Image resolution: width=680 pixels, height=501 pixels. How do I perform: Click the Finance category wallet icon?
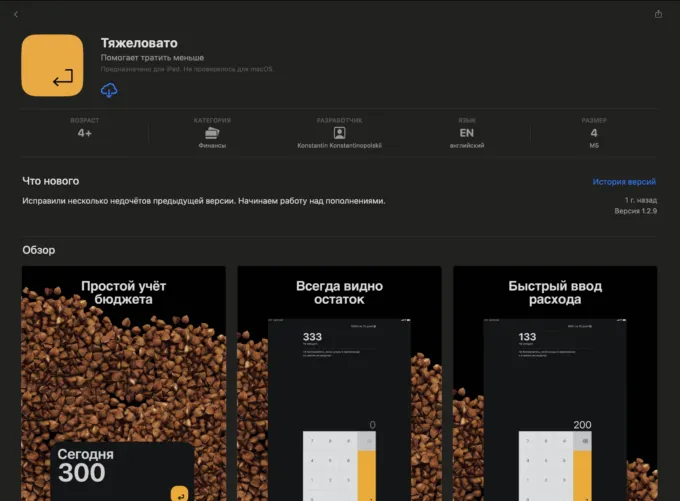[x=212, y=132]
